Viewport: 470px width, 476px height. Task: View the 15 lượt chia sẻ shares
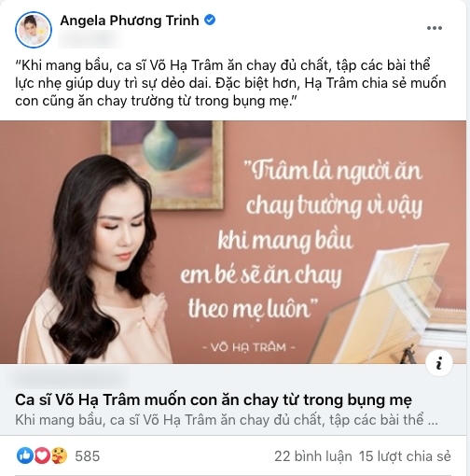[405, 456]
